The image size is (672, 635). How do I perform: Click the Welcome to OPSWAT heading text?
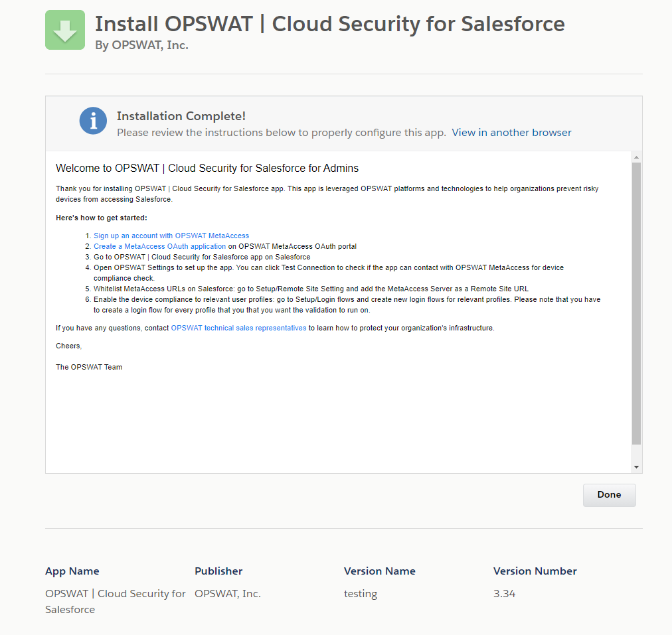coord(207,169)
